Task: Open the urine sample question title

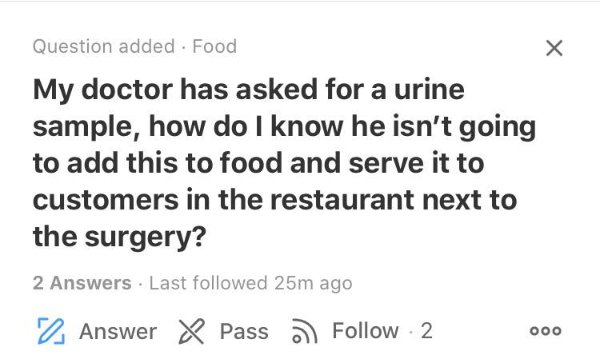Action: pyautogui.click(x=284, y=163)
